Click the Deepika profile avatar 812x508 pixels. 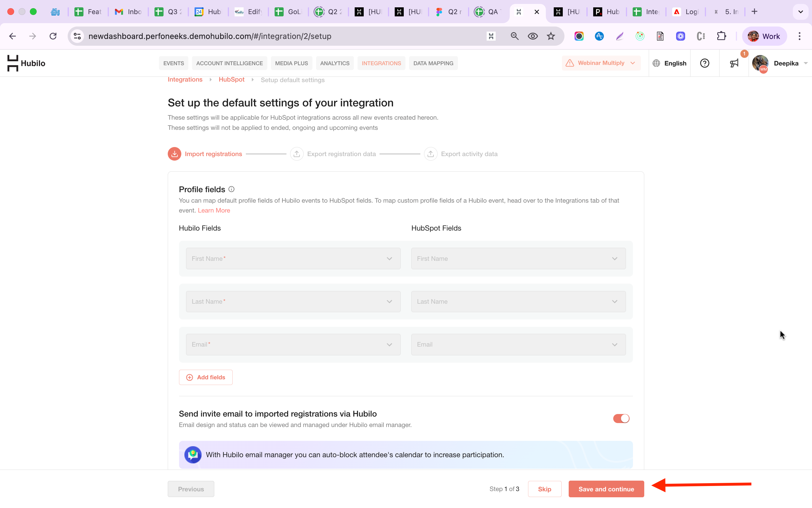tap(760, 63)
